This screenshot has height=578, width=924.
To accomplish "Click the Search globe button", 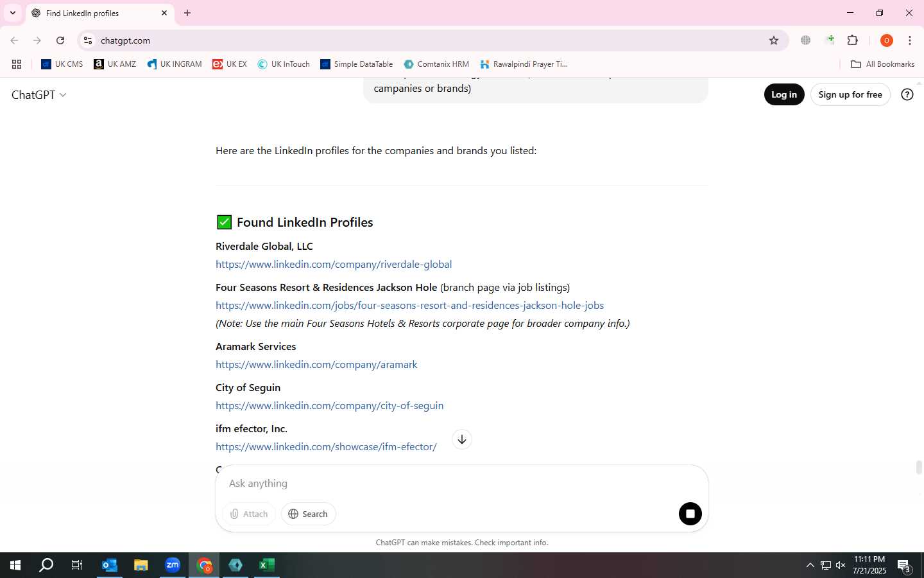I will pos(308,514).
